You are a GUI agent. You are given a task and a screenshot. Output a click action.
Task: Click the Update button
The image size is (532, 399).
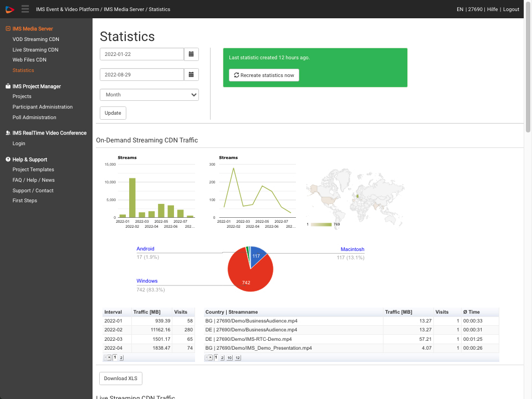[x=112, y=112]
